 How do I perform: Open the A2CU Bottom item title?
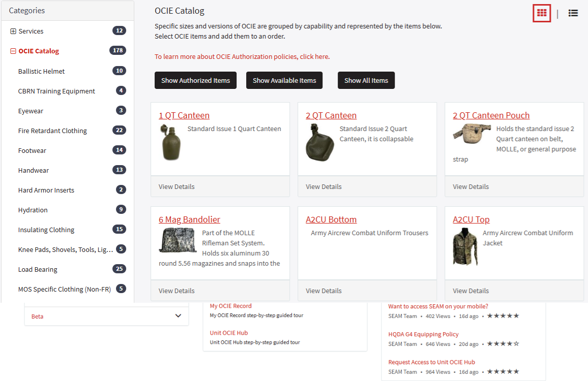point(331,220)
